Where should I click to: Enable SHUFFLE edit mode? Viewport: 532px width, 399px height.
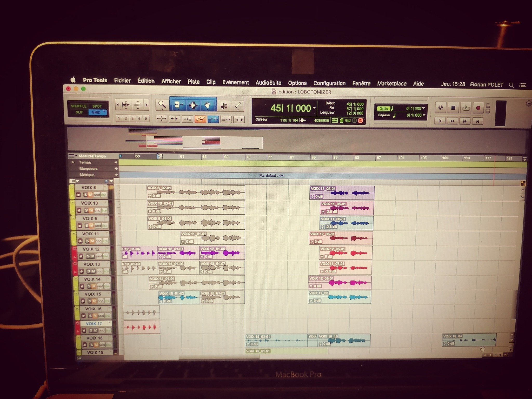pyautogui.click(x=79, y=106)
